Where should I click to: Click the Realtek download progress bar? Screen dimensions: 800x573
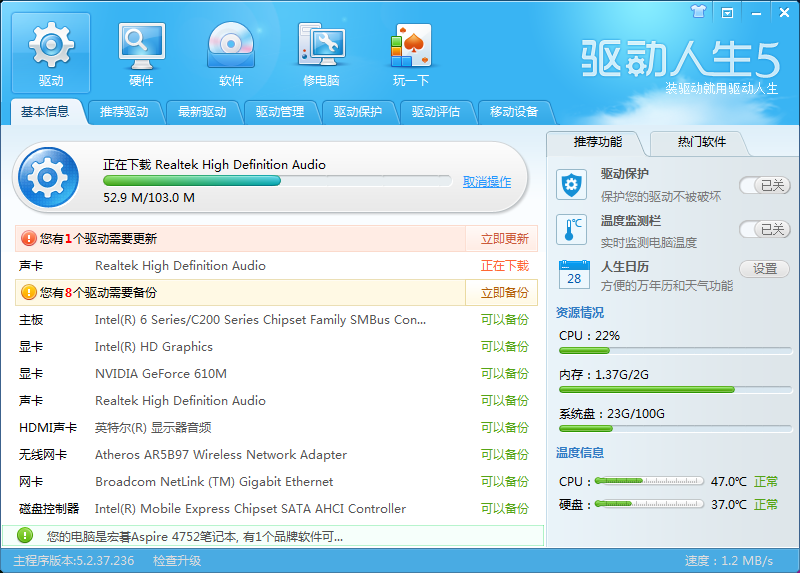pyautogui.click(x=277, y=181)
